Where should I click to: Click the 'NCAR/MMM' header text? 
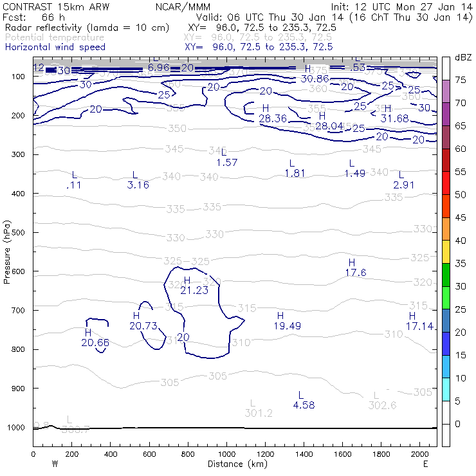click(183, 7)
